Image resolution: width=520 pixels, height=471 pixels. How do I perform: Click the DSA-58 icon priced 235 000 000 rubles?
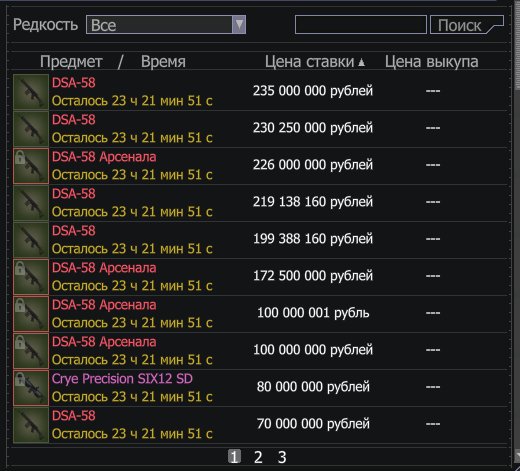click(31, 92)
